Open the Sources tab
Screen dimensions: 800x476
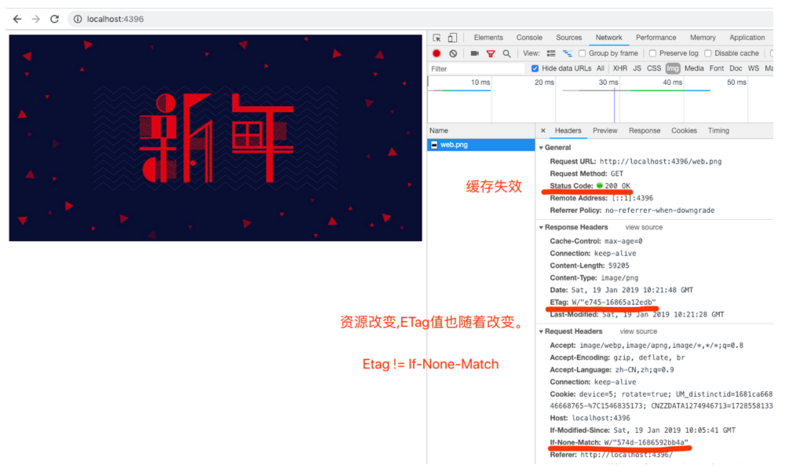[569, 38]
